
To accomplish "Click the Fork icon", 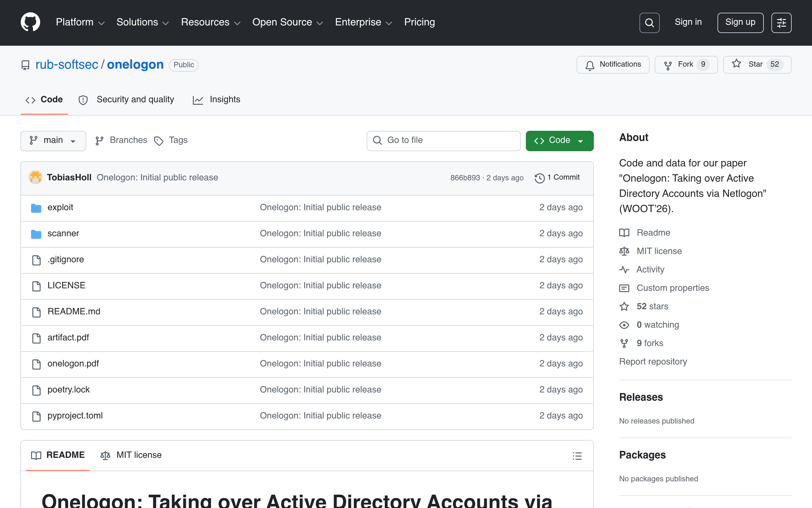I will pos(668,65).
